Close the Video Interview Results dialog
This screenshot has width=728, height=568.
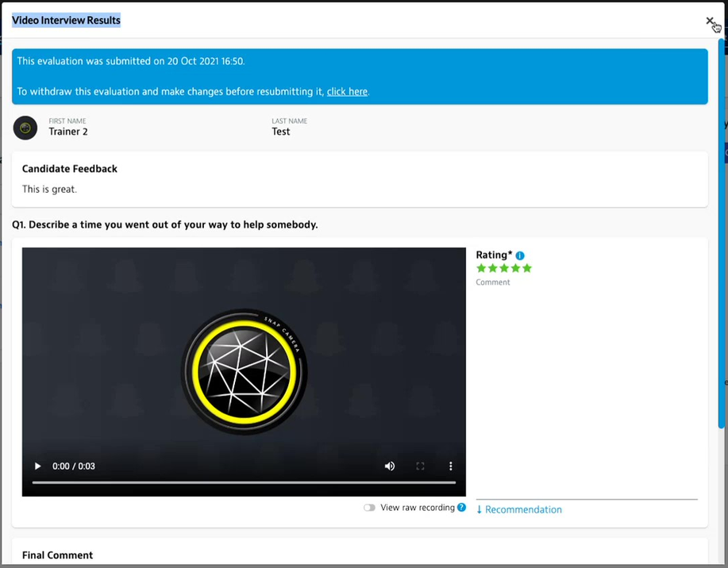coord(710,21)
